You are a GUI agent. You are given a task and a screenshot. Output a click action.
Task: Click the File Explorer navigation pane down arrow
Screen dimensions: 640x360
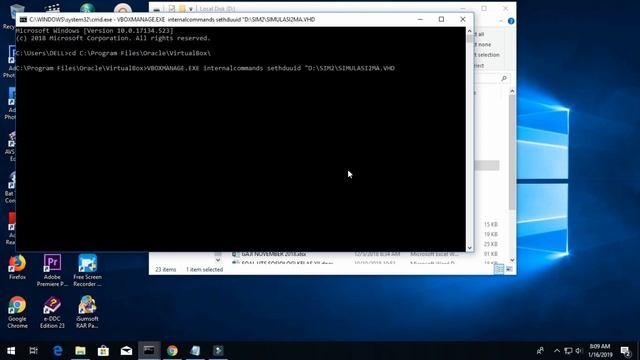(218, 260)
